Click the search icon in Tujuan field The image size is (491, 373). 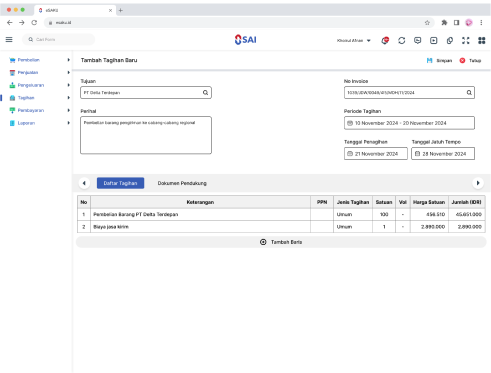(x=205, y=93)
